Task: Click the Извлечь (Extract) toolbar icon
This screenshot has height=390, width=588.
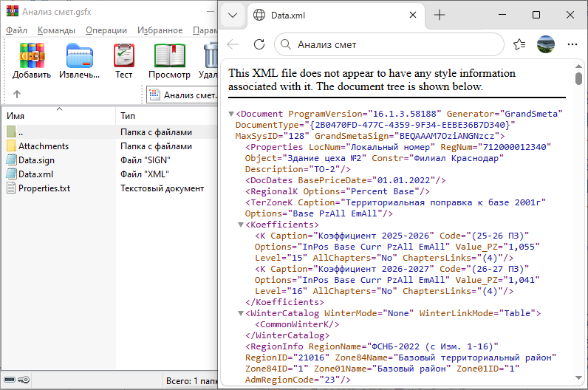Action: (80, 55)
